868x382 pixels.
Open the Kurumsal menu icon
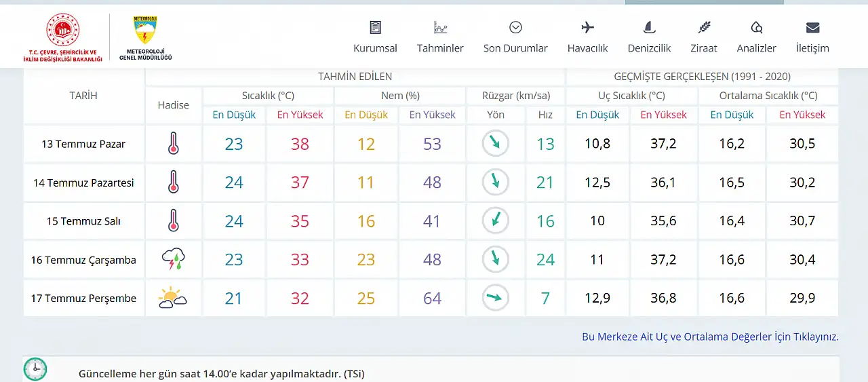(x=375, y=28)
